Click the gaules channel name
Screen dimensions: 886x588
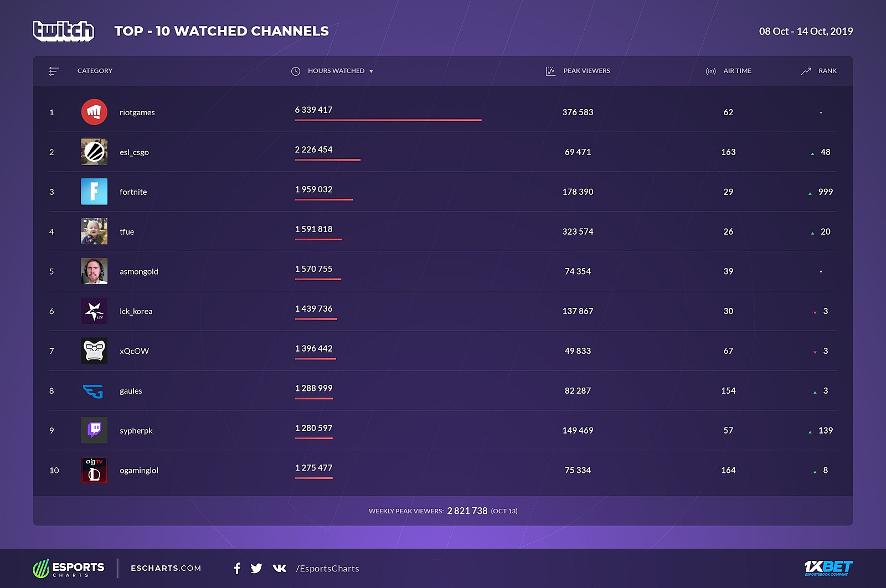coord(131,391)
